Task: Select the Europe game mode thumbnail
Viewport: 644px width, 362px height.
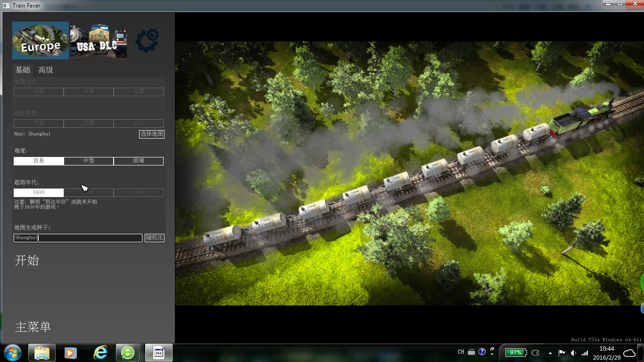Action: (41, 41)
